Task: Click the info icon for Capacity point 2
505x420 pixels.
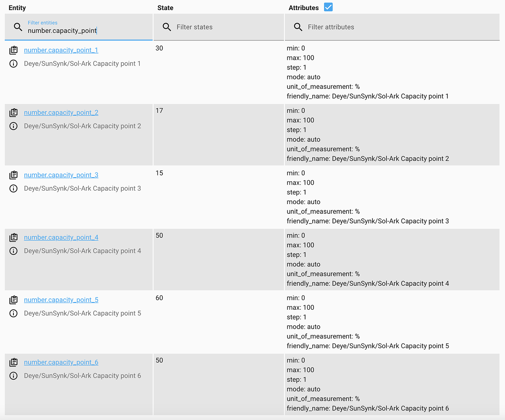Action: [x=13, y=126]
